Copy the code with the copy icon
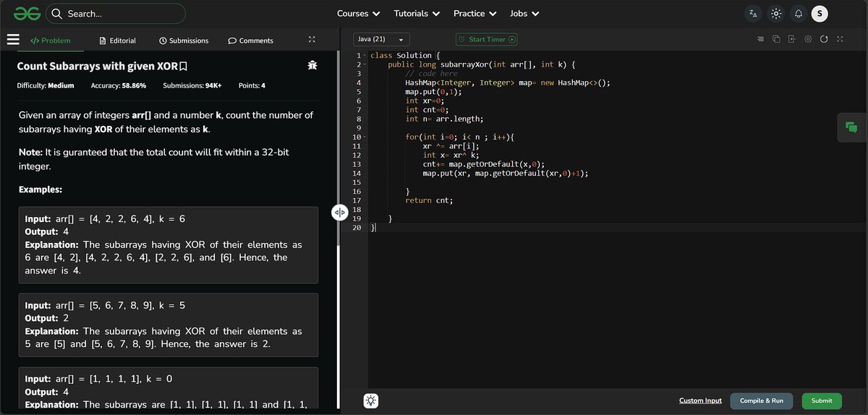Image resolution: width=868 pixels, height=415 pixels. point(776,39)
